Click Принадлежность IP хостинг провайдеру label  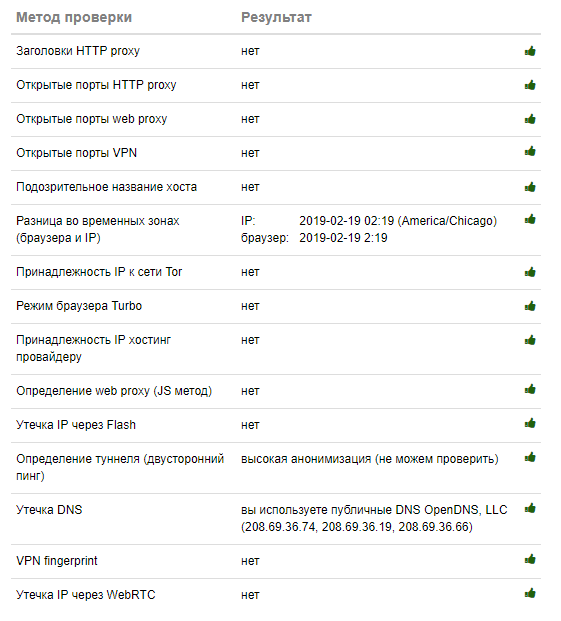pyautogui.click(x=93, y=348)
